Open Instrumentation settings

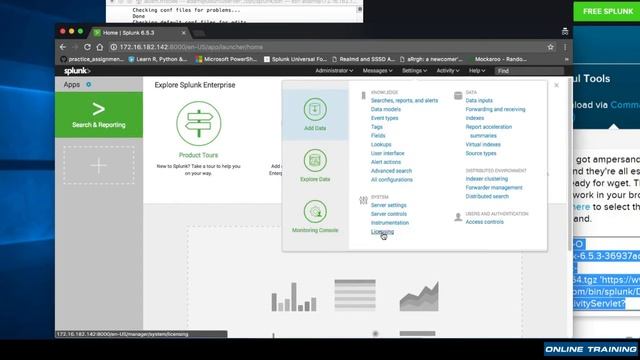pos(390,223)
